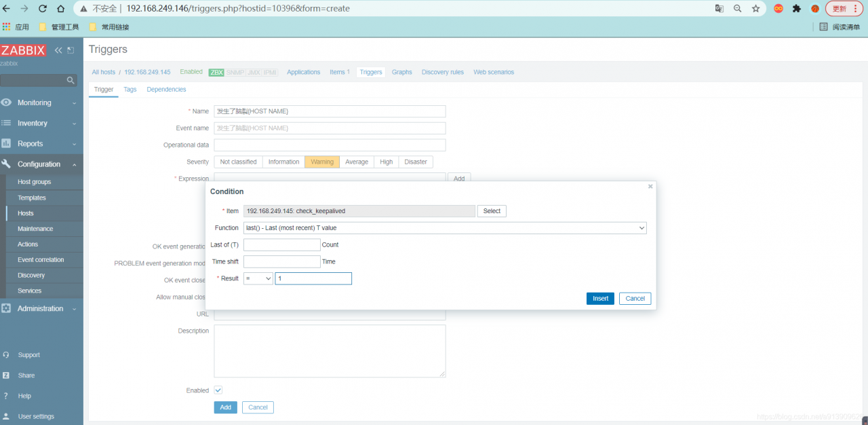
Task: Set severity to High
Action: click(x=387, y=162)
